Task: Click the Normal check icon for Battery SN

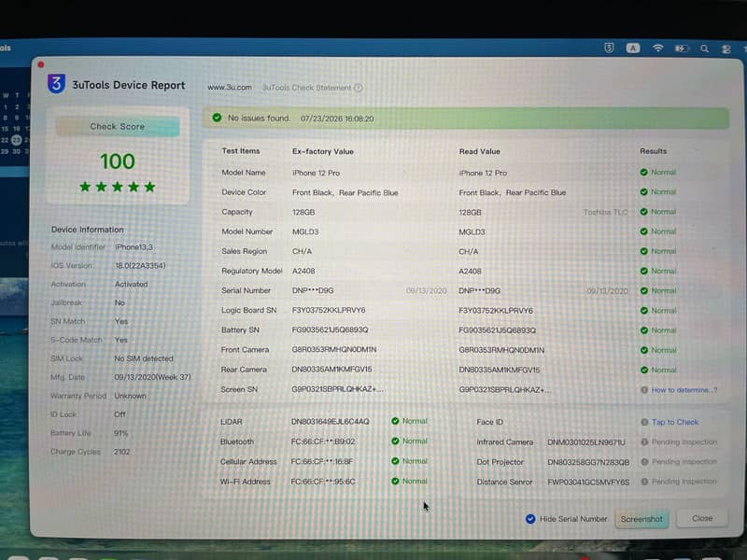Action: click(644, 330)
